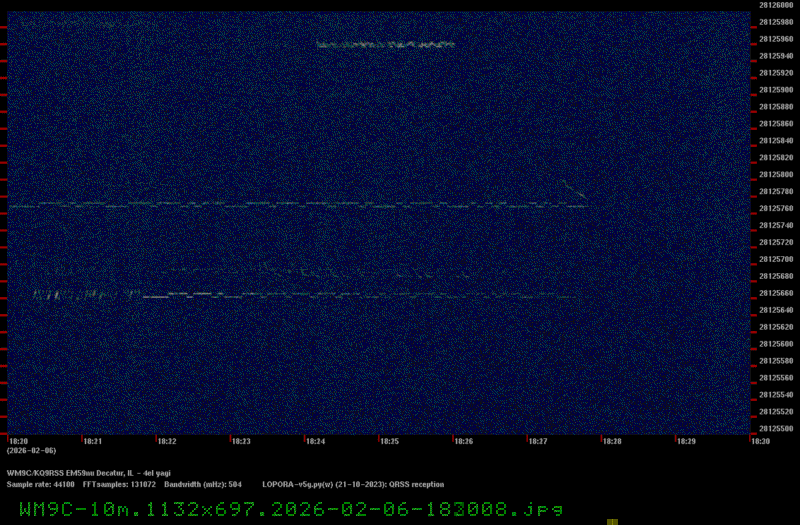
Task: Click the 18:27 time axis marker
Action: 538,441
